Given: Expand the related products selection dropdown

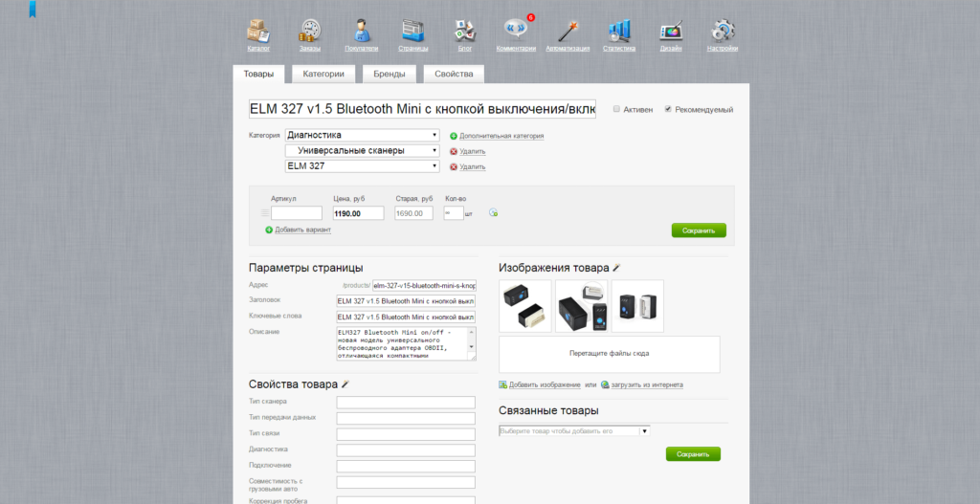Looking at the screenshot, I should click(x=644, y=431).
